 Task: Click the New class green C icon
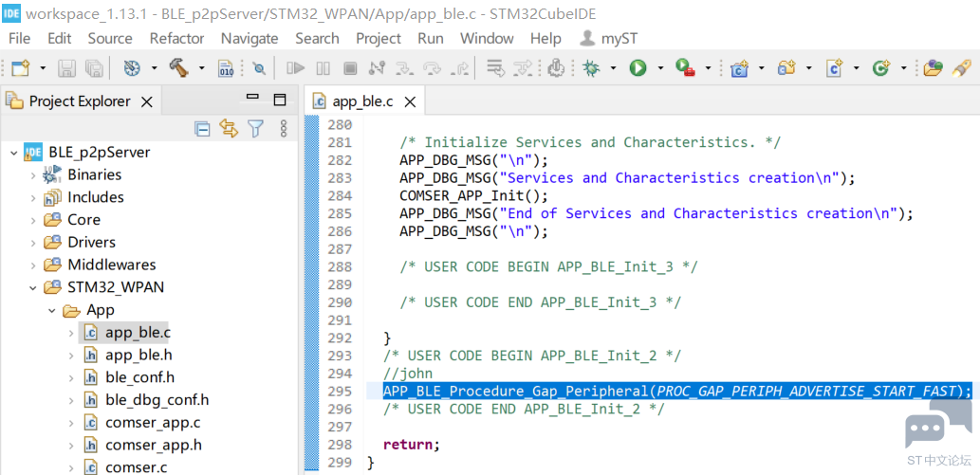click(880, 68)
